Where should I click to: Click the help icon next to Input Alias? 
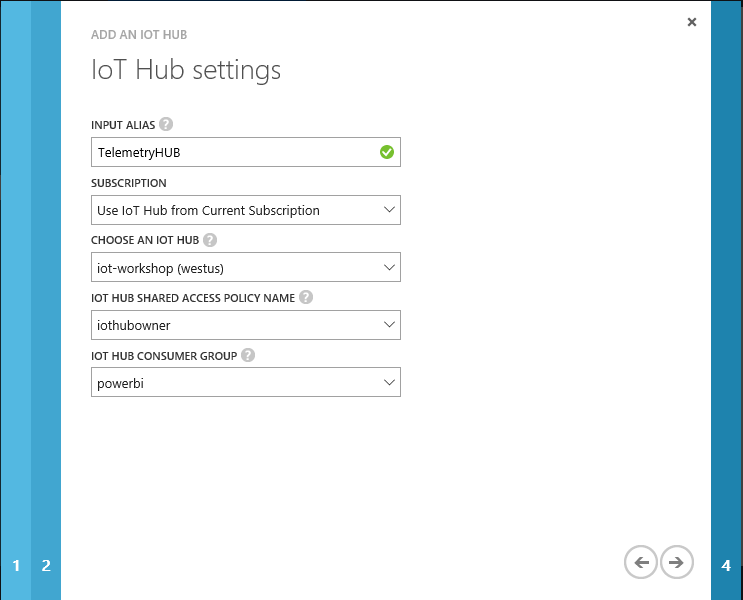point(166,125)
